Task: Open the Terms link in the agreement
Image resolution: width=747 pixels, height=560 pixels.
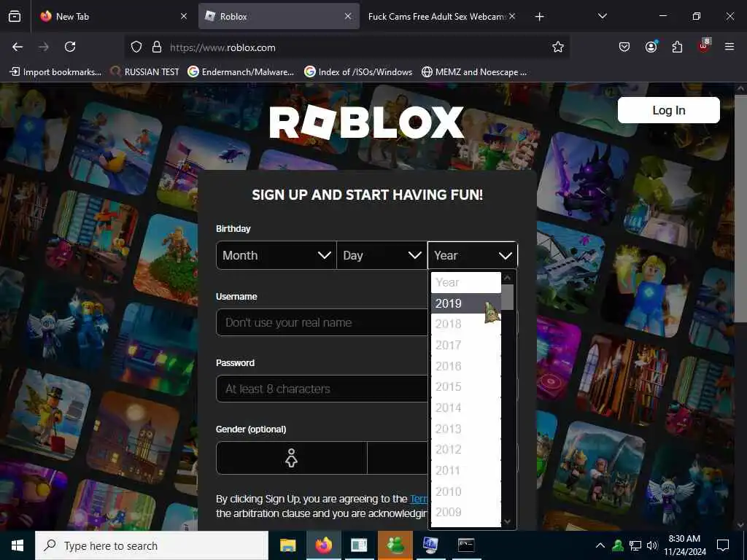Action: click(x=419, y=499)
